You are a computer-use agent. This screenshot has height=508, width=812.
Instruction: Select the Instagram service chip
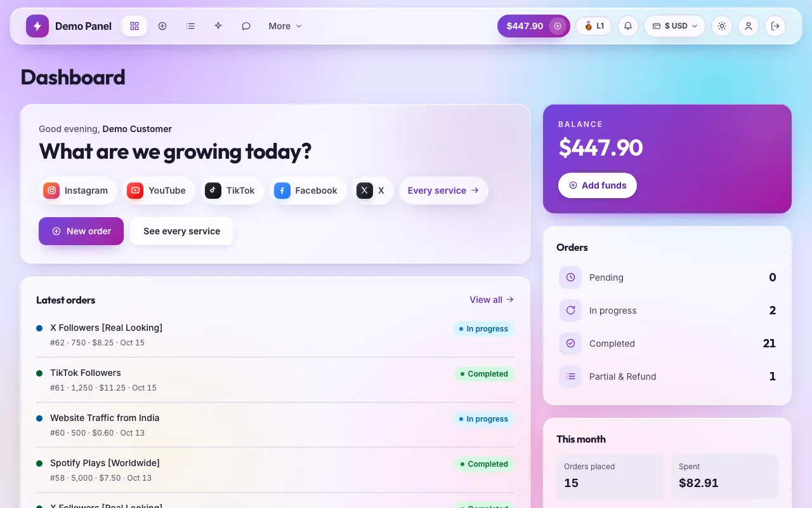[78, 190]
